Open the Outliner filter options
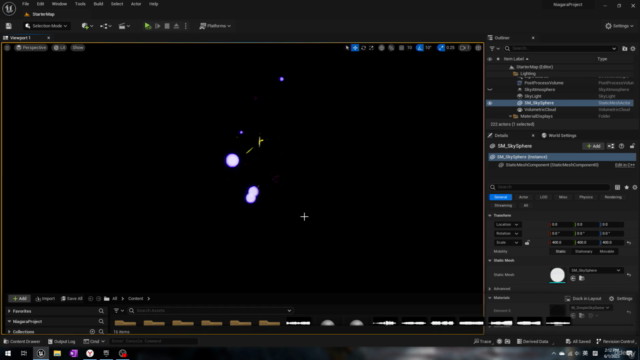640x360 pixels. point(494,49)
